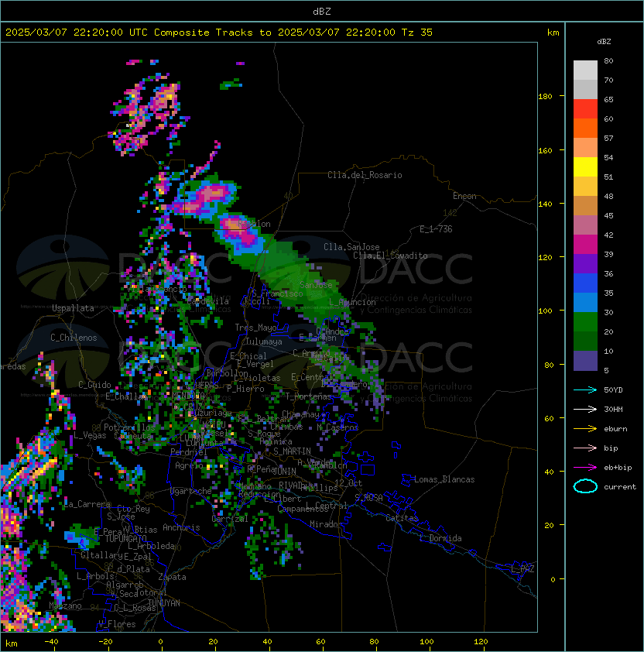This screenshot has width=644, height=652.
Task: Select the royal blue 35–36 dBZ swatch
Action: [585, 283]
